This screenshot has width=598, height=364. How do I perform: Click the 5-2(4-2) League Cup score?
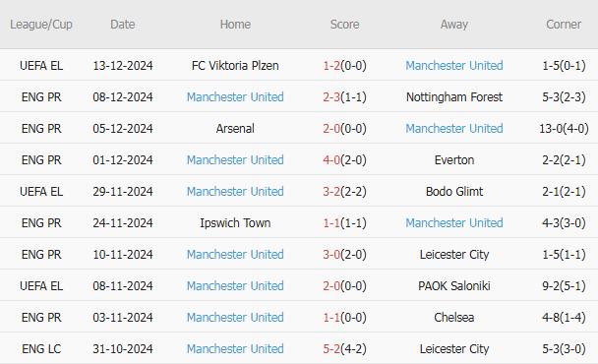point(344,348)
